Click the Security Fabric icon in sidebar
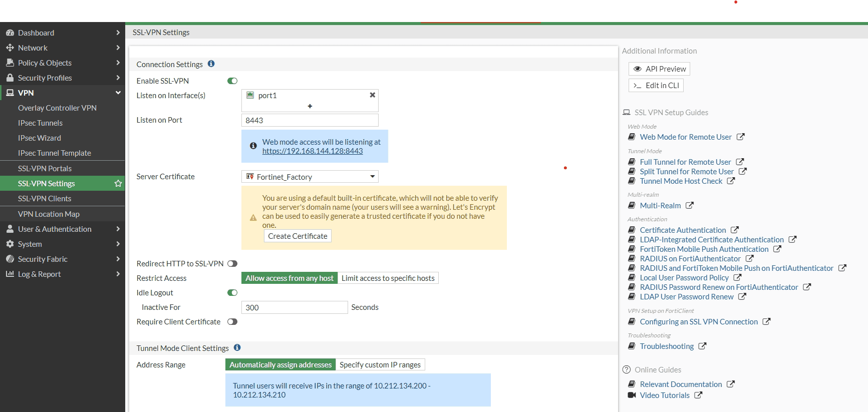This screenshot has width=868, height=412. click(10, 259)
